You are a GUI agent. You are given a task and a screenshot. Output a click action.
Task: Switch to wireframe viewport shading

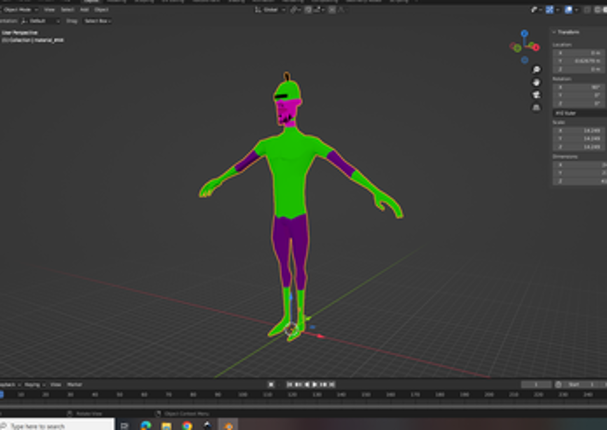coord(598,10)
